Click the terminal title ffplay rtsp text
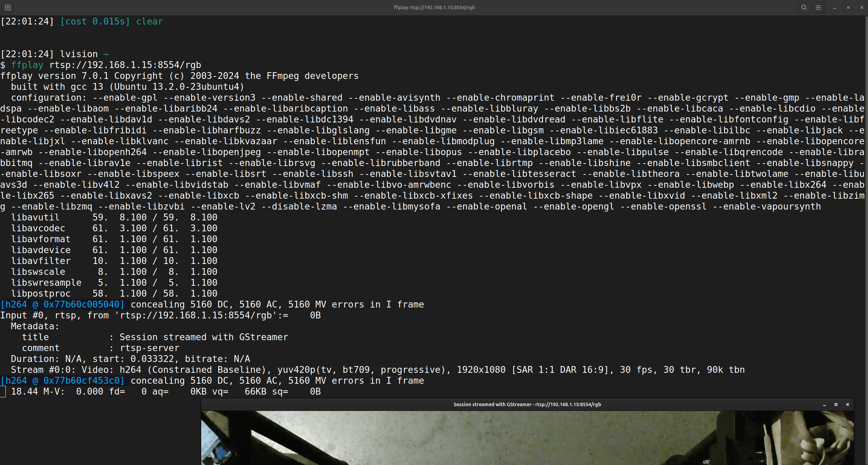The width and height of the screenshot is (868, 465). click(x=434, y=7)
